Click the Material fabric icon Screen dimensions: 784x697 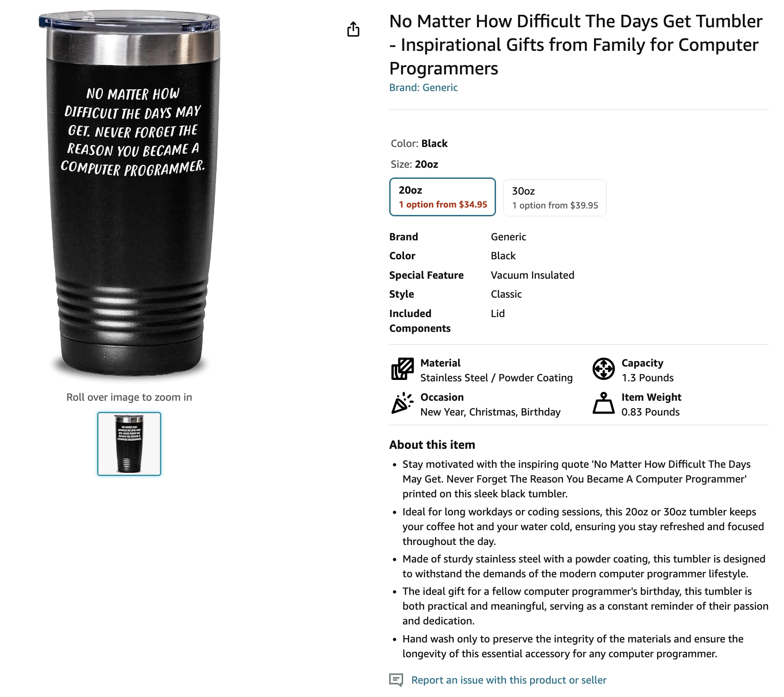tap(402, 369)
